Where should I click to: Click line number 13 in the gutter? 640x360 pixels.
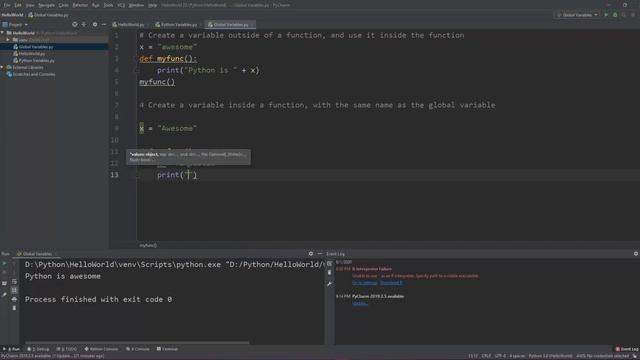point(114,175)
